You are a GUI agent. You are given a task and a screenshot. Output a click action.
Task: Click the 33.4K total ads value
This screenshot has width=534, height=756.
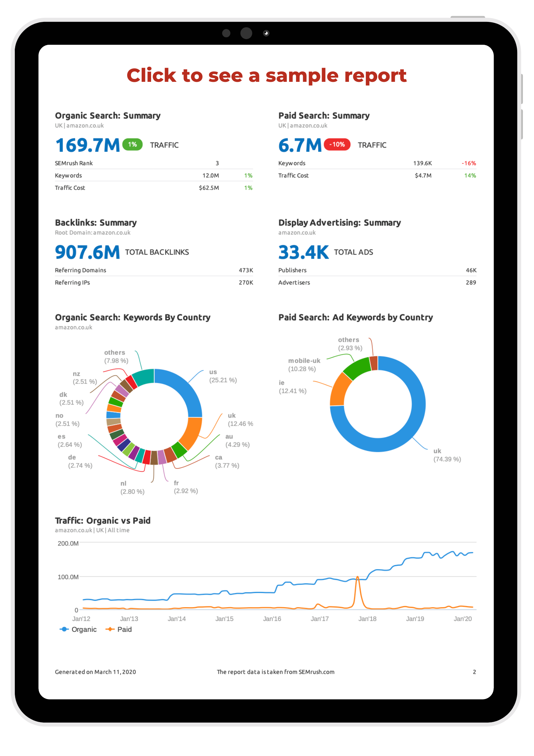304,252
